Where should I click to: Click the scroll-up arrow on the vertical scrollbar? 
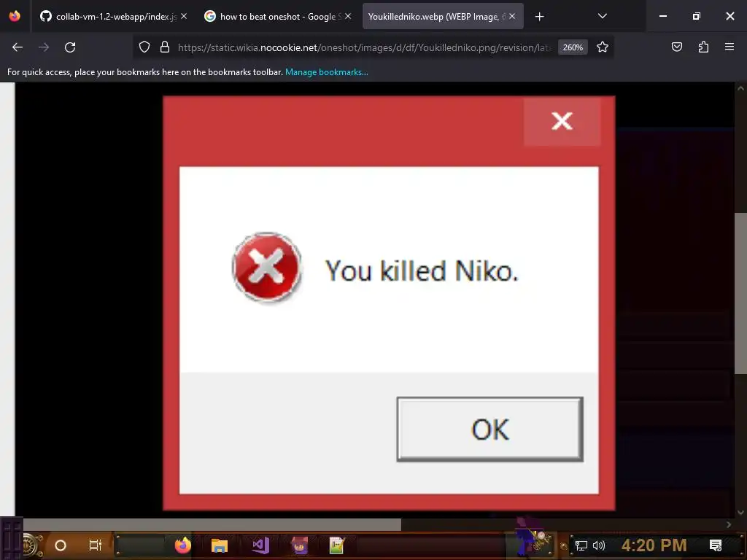click(x=741, y=88)
